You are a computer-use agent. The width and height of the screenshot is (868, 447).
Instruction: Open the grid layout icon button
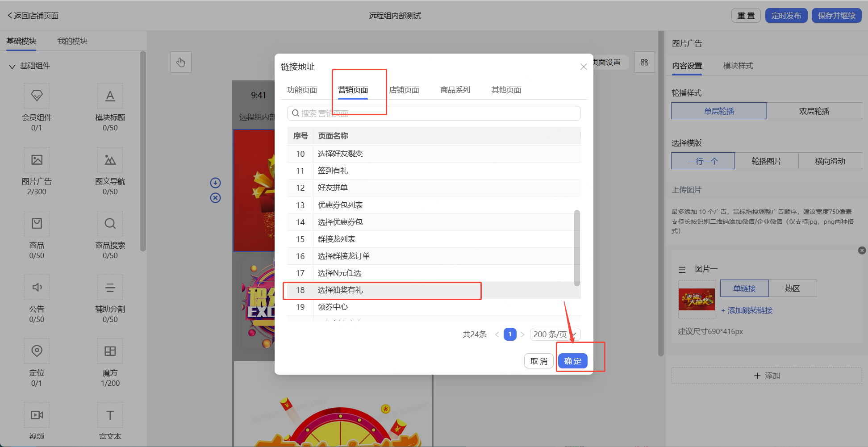644,62
